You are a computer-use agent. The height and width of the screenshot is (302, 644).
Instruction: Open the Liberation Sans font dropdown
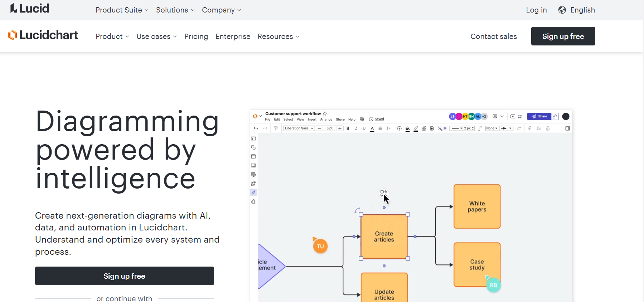299,128
